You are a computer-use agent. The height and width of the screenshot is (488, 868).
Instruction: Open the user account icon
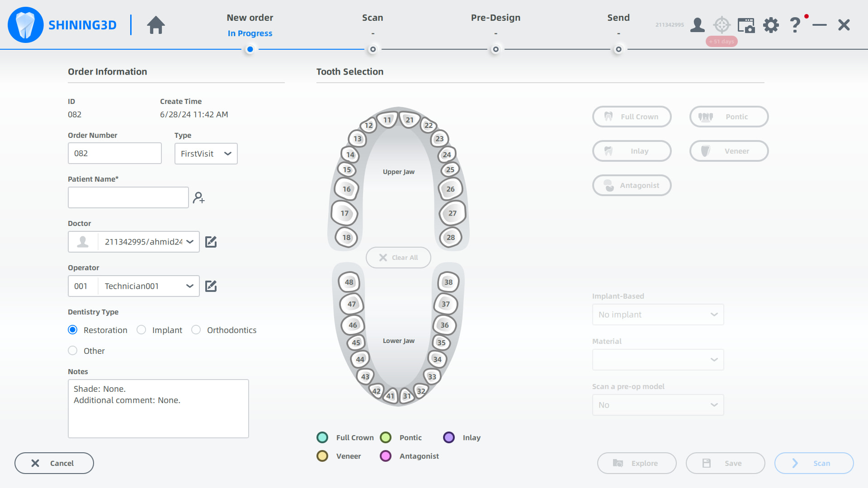click(x=697, y=25)
